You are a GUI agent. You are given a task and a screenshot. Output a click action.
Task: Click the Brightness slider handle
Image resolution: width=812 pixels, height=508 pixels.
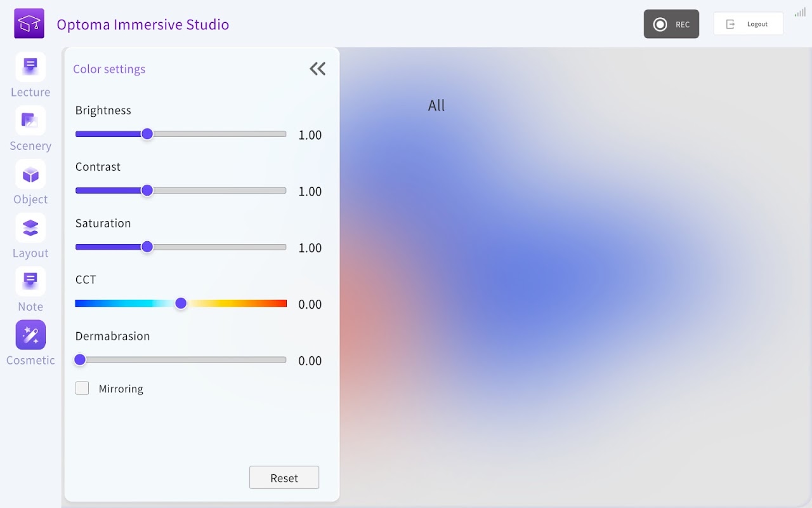coord(147,134)
